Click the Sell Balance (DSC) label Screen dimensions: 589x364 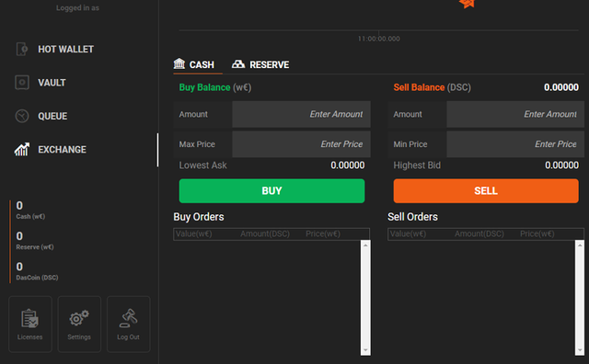(x=432, y=87)
